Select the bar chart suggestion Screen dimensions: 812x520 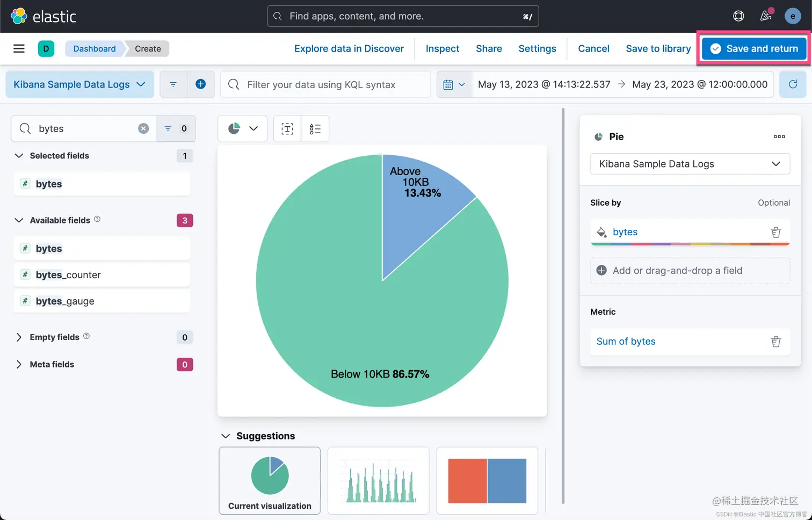379,481
